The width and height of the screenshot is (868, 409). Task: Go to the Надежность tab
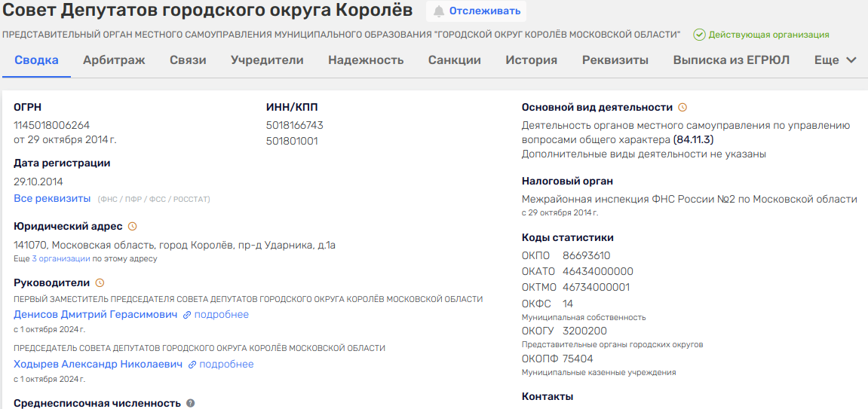tap(366, 60)
